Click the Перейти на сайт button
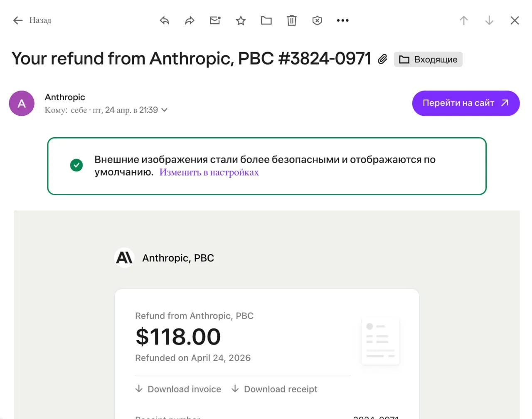532x419 pixels. [466, 103]
